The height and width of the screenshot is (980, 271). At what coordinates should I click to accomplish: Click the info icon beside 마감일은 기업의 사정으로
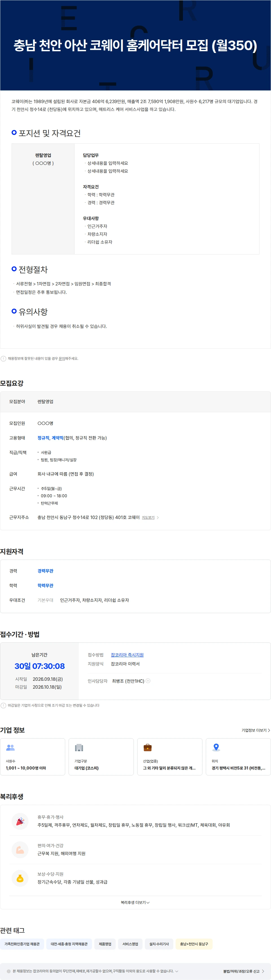tap(3, 705)
